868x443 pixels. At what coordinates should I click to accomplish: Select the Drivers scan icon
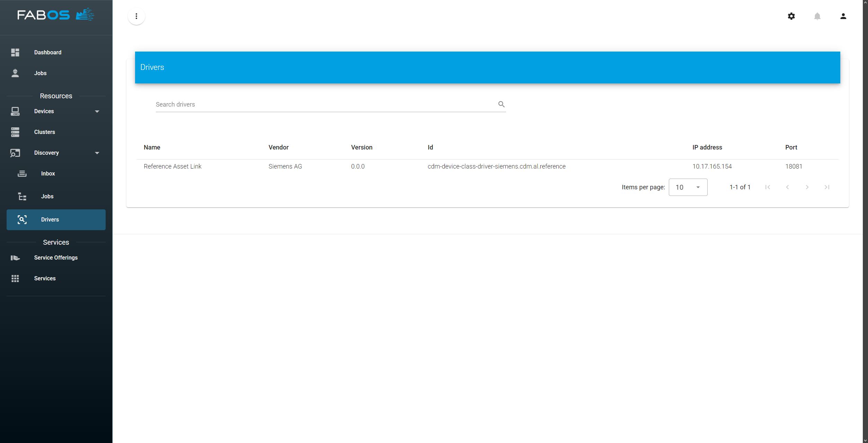coord(22,219)
